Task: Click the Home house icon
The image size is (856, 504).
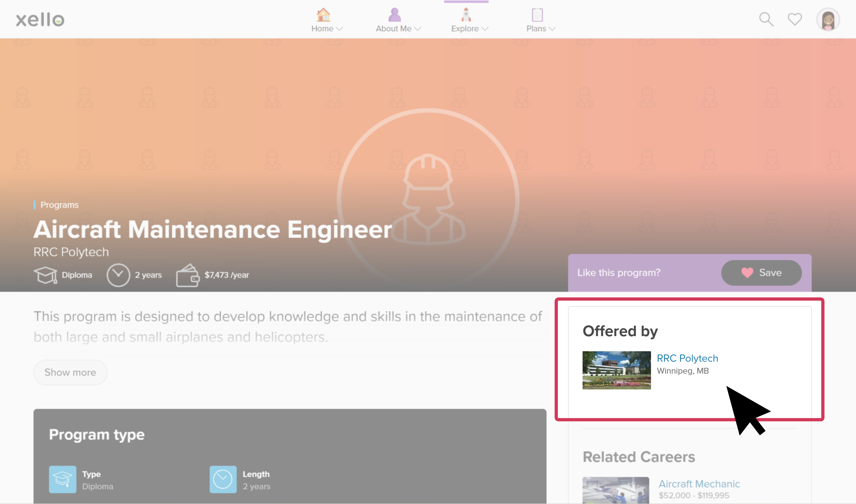Action: pos(323,15)
